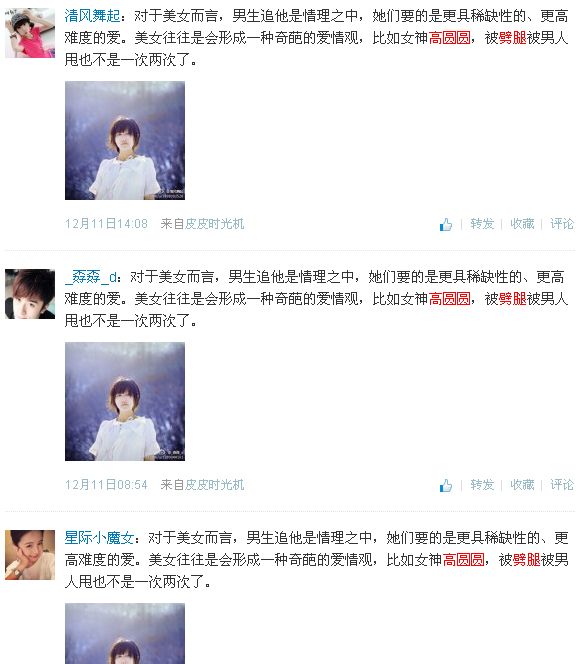
Task: Enlarge the image in first post
Action: click(x=125, y=141)
